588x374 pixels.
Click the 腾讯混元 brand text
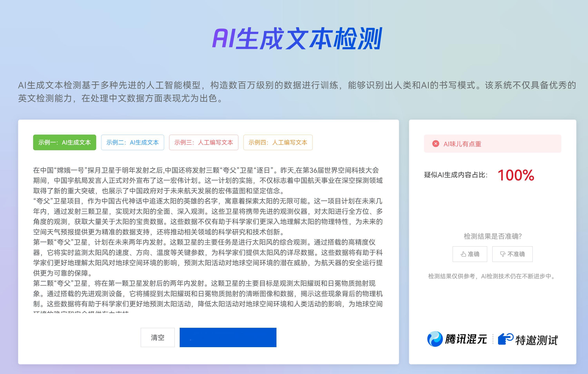466,339
